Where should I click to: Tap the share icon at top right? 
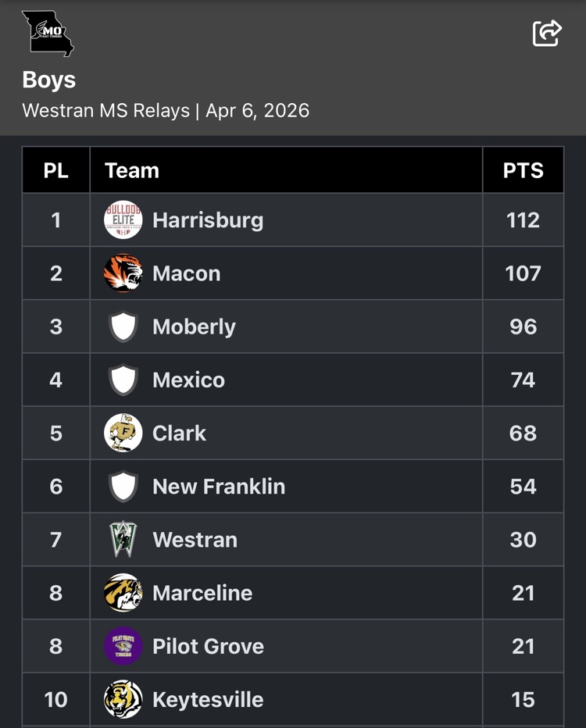(547, 33)
